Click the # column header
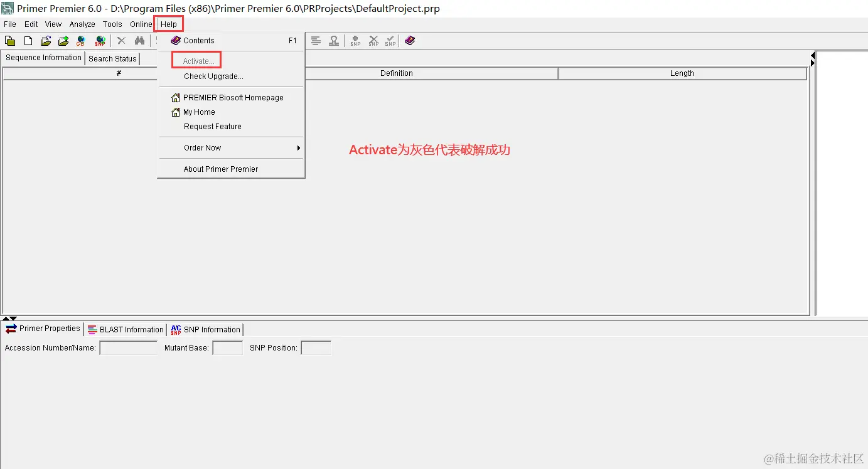Image resolution: width=868 pixels, height=469 pixels. tap(119, 73)
